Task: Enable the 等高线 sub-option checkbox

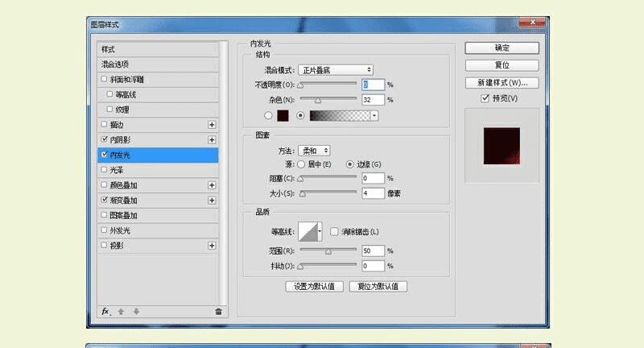Action: (x=109, y=94)
